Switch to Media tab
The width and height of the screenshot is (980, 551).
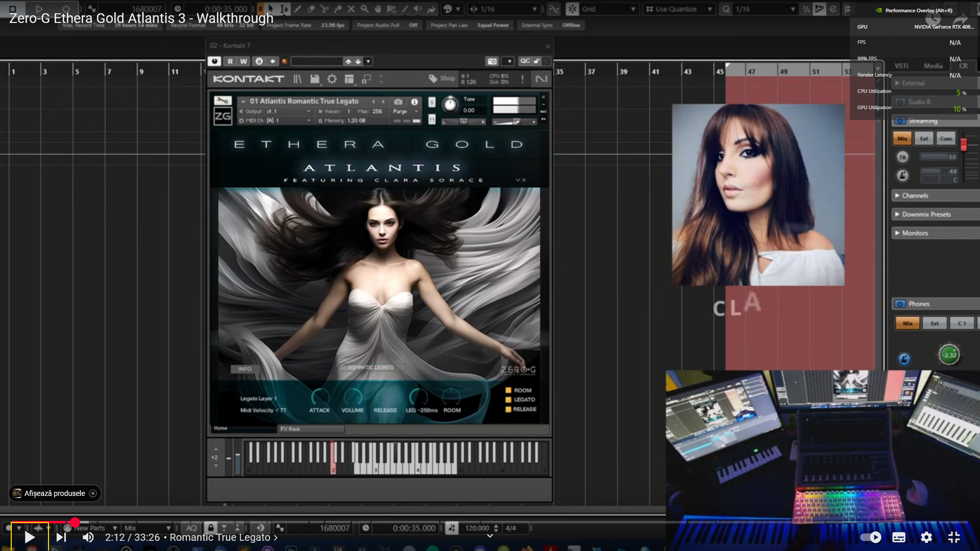pyautogui.click(x=933, y=66)
